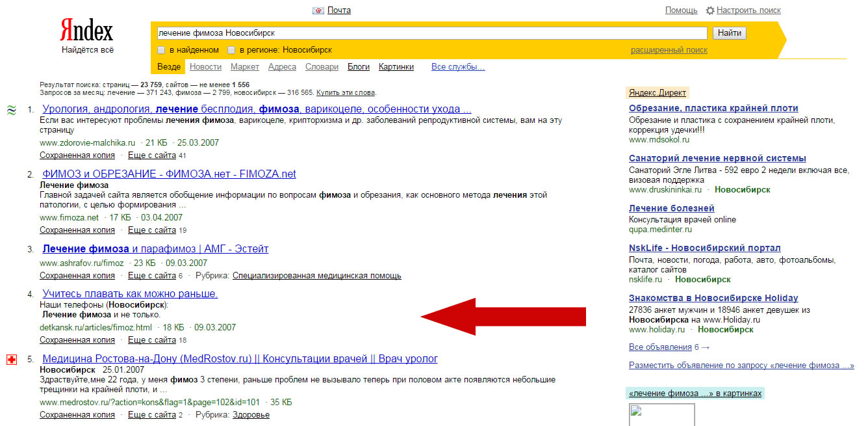Open ad "Санаторий лечение нервной системы"

pyautogui.click(x=717, y=159)
